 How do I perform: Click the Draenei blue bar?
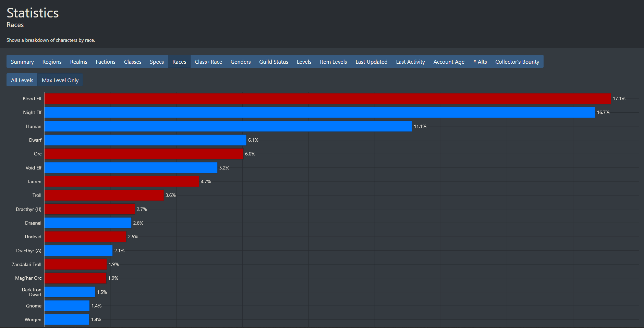(88, 223)
